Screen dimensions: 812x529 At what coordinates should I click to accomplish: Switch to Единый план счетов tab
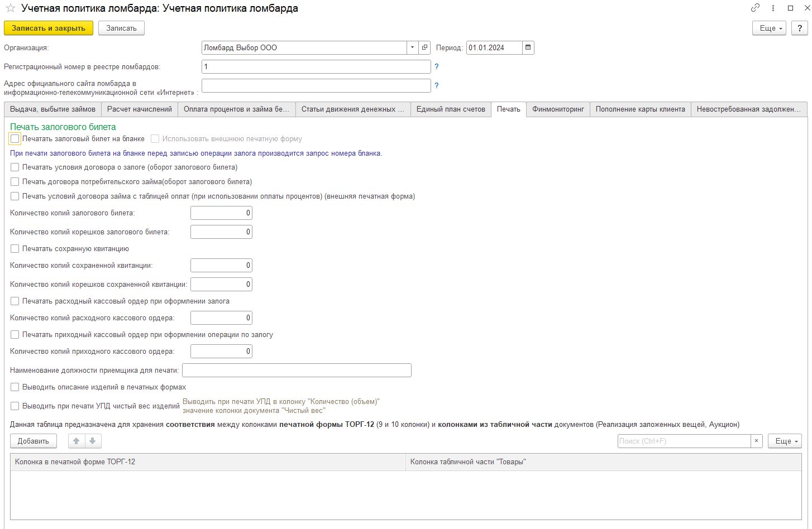pyautogui.click(x=451, y=109)
